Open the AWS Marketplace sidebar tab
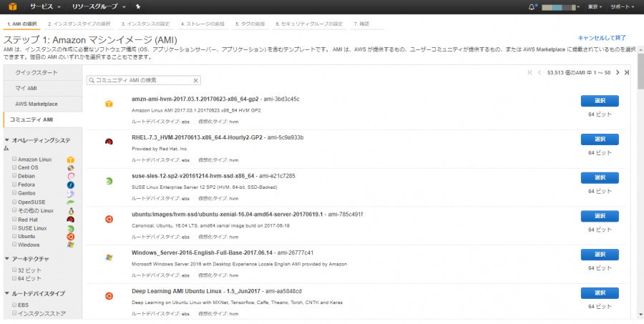The image size is (644, 324). click(43, 104)
